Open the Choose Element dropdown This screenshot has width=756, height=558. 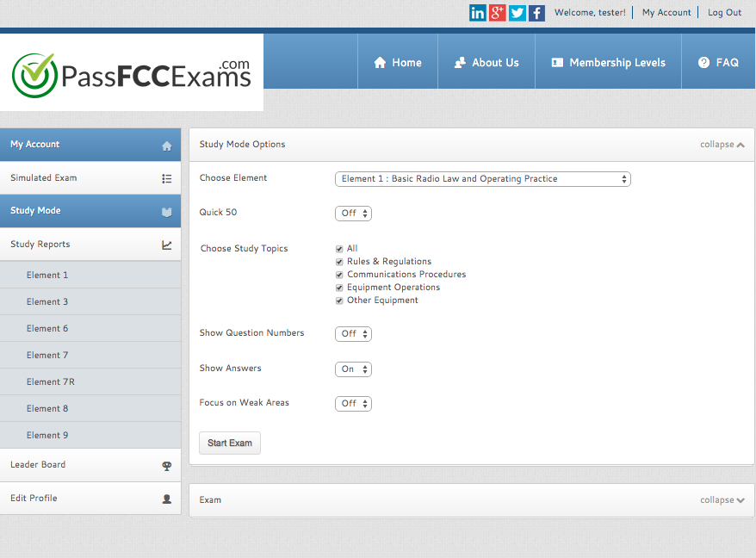482,179
